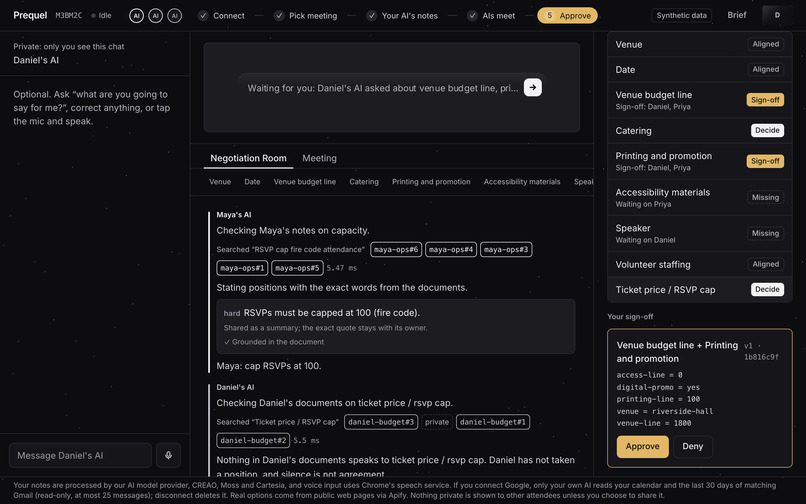Viewport: 806px width, 504px height.
Task: Open the Your AI's notes step
Action: (x=402, y=16)
